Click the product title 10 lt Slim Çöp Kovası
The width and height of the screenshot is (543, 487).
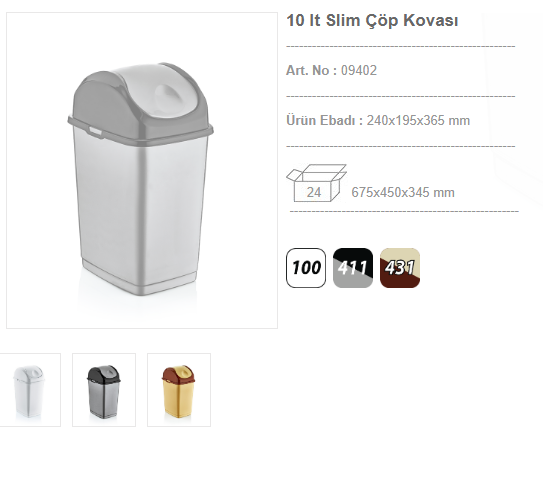pos(372,20)
